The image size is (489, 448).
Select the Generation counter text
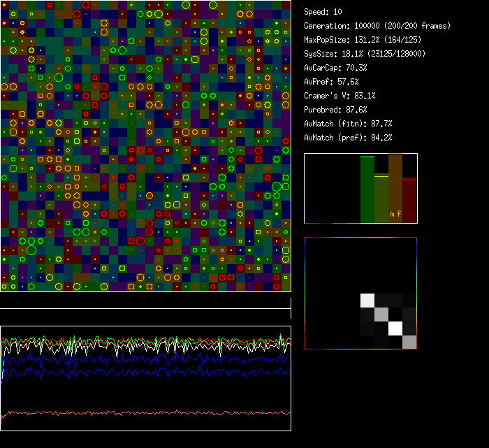tap(377, 26)
